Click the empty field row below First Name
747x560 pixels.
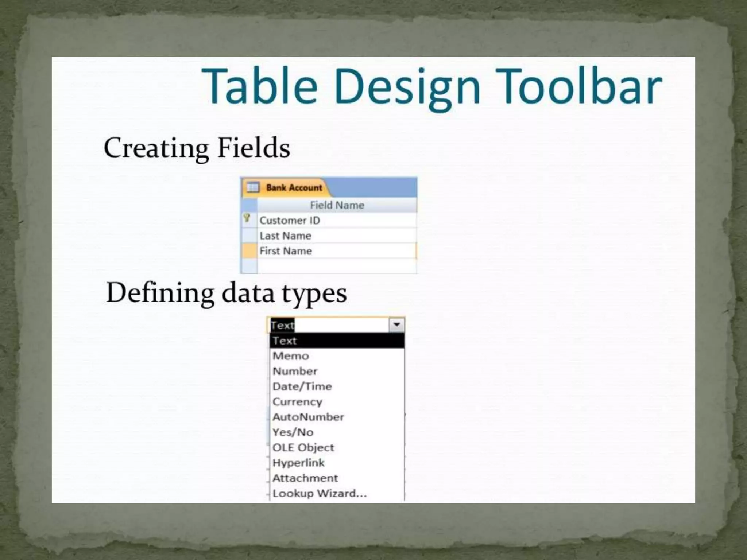pos(336,266)
